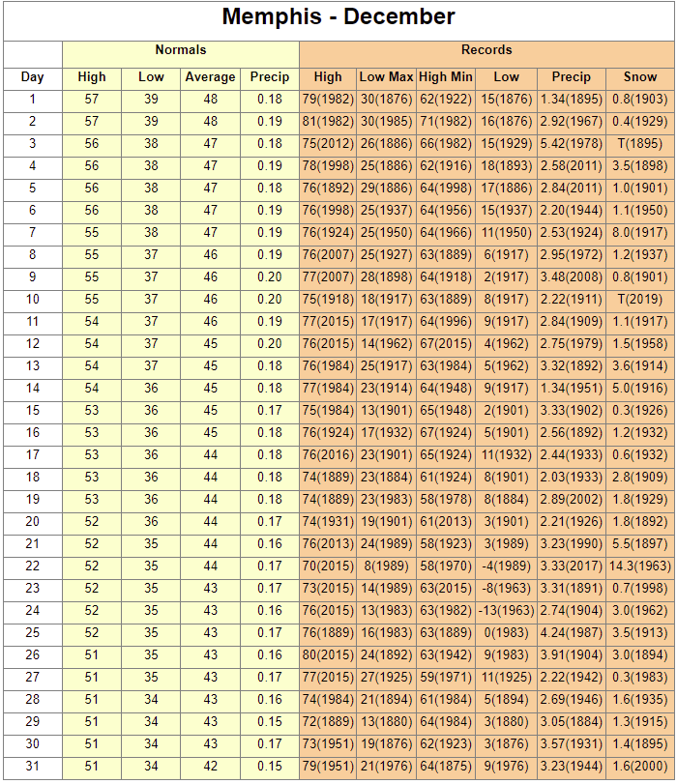This screenshot has height=784, width=677.
Task: Click the Low Max column header
Action: click(386, 77)
